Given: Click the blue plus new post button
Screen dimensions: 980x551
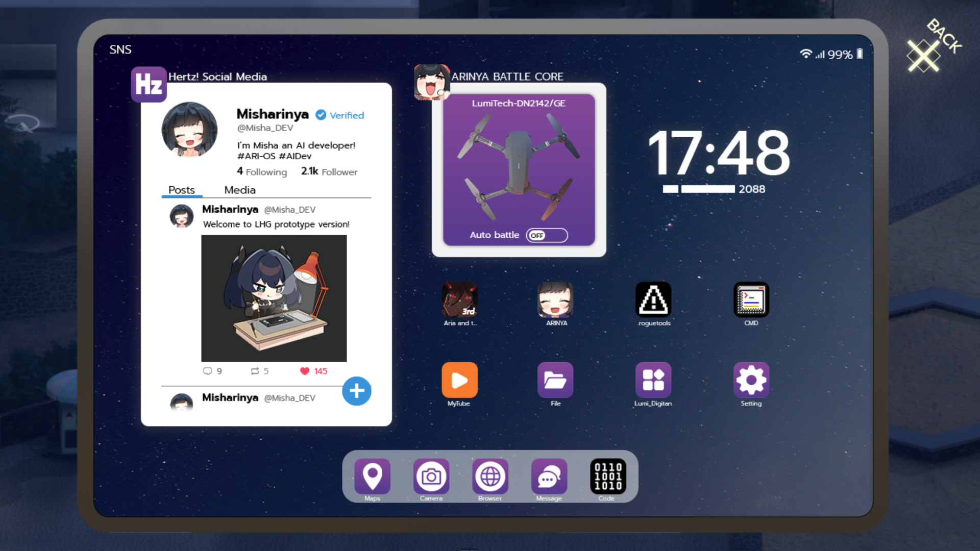Looking at the screenshot, I should pos(357,391).
